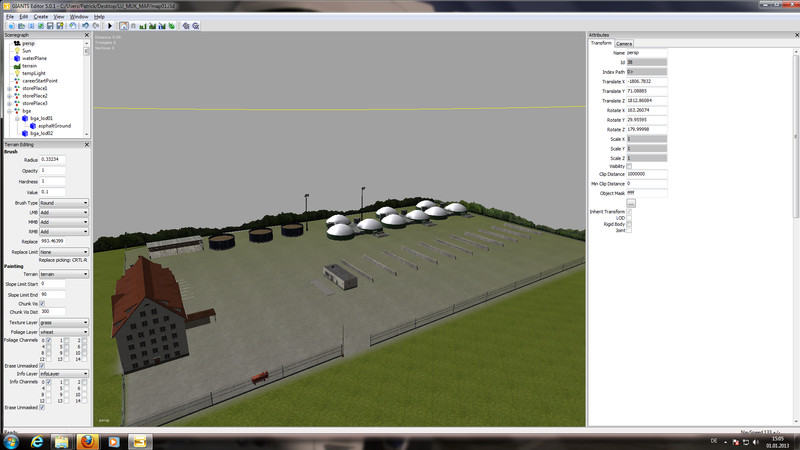The width and height of the screenshot is (800, 450).
Task: Open the Replace Limit dropdown
Action: (x=64, y=252)
